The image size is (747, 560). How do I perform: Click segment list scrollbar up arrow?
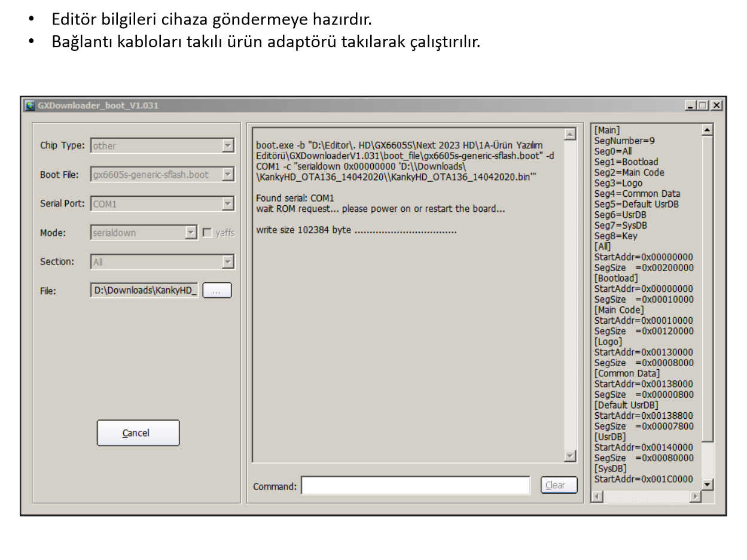point(708,130)
